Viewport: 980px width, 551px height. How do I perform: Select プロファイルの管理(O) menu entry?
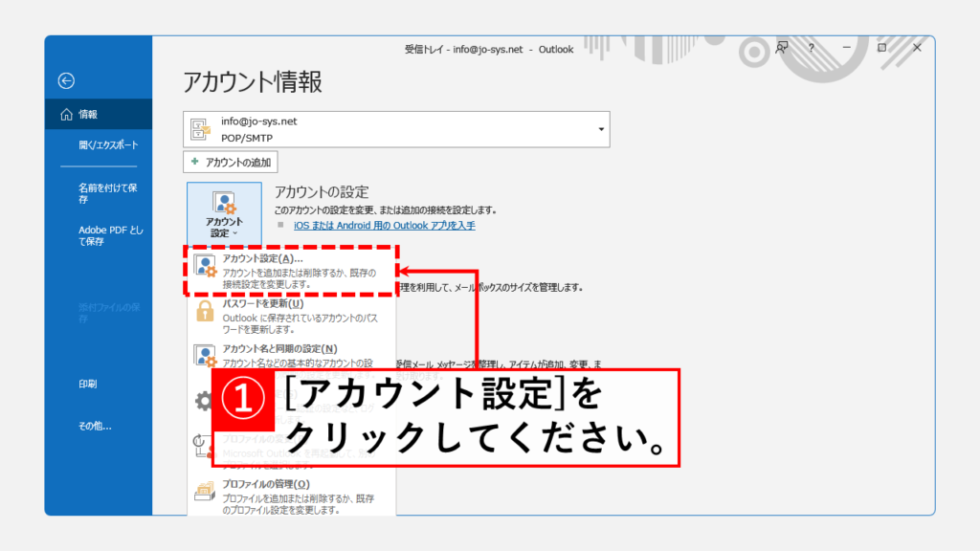pyautogui.click(x=266, y=484)
